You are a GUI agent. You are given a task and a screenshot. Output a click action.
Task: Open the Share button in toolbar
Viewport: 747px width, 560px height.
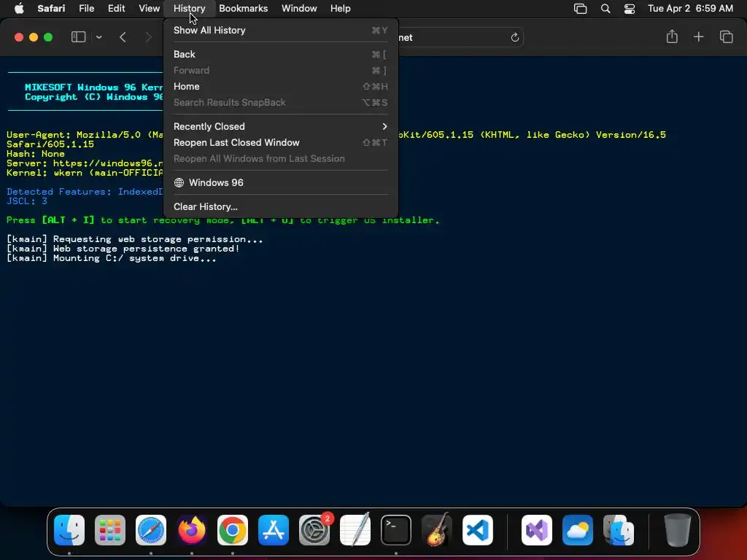click(672, 36)
